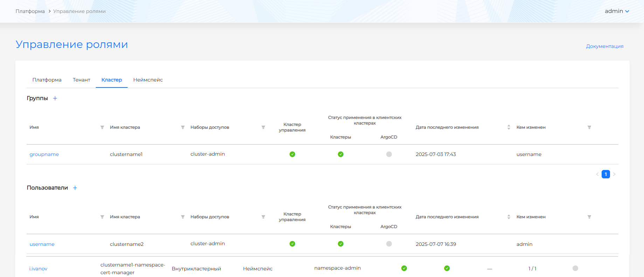This screenshot has width=644, height=277.
Task: Open the Документация link
Action: click(604, 46)
